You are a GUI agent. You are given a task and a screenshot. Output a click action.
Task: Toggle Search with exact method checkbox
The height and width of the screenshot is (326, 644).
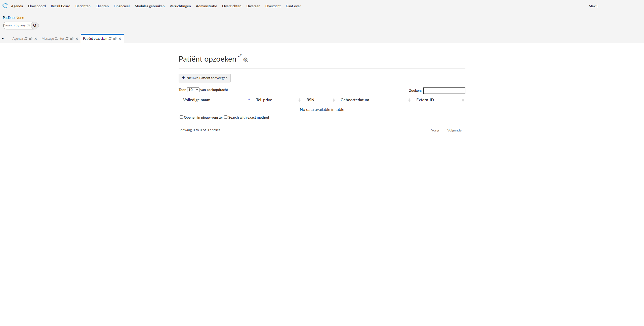[x=226, y=117]
